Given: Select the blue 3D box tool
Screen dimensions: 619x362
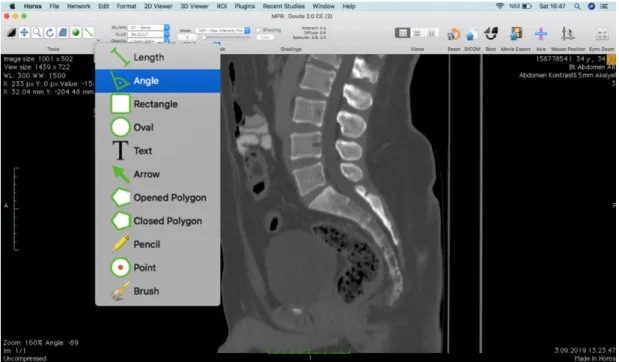Looking at the screenshot, I should tap(62, 32).
